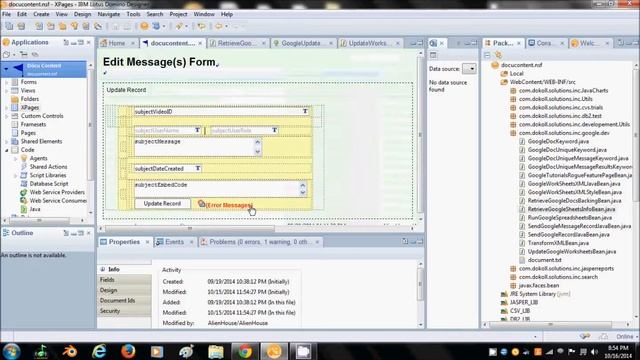Open Internet Explorer from taskbar
Image resolution: width=640 pixels, height=360 pixels.
99,351
